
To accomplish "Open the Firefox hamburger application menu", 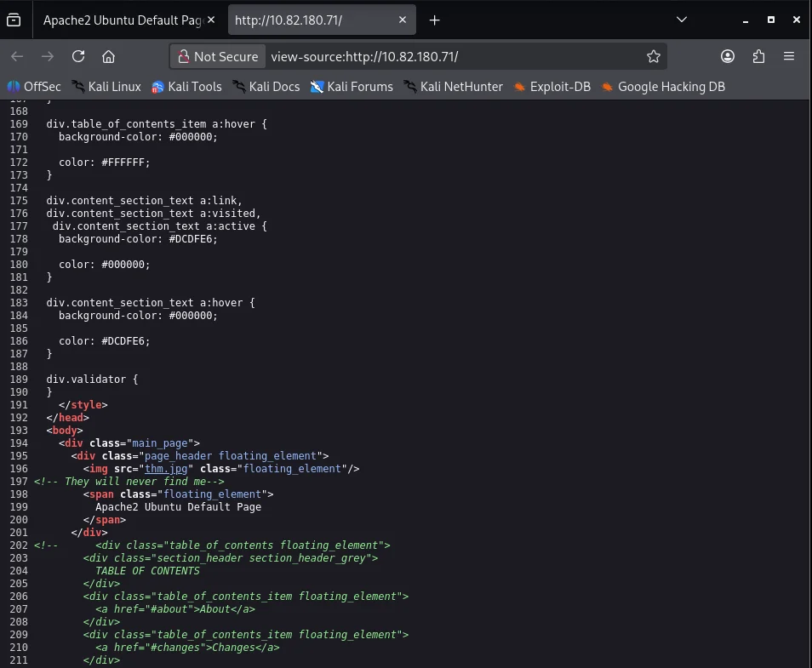I will (789, 56).
